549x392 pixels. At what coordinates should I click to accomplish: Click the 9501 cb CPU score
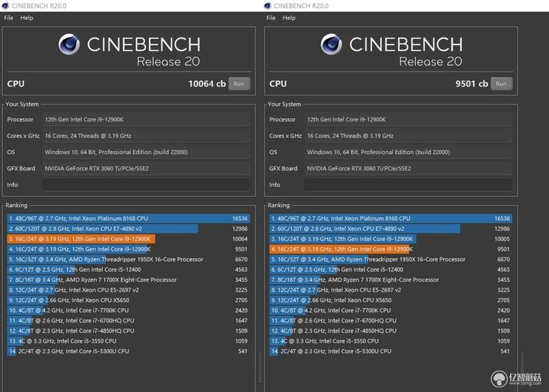[471, 84]
